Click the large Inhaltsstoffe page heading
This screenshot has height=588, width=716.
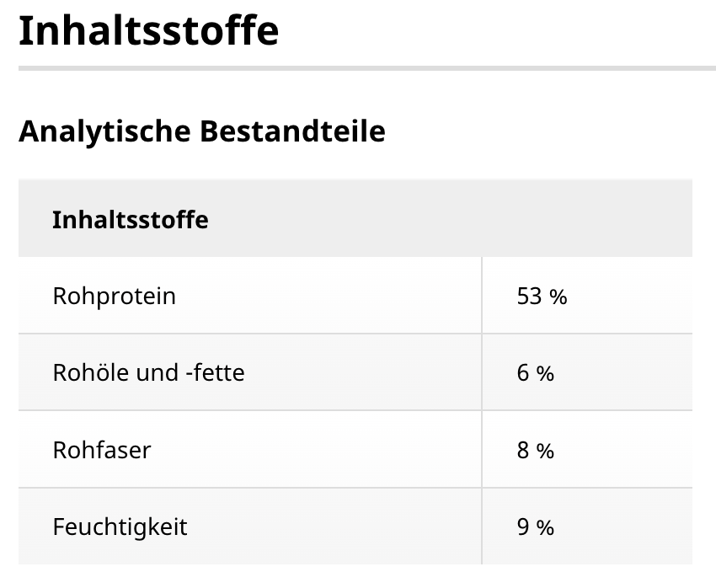148,31
